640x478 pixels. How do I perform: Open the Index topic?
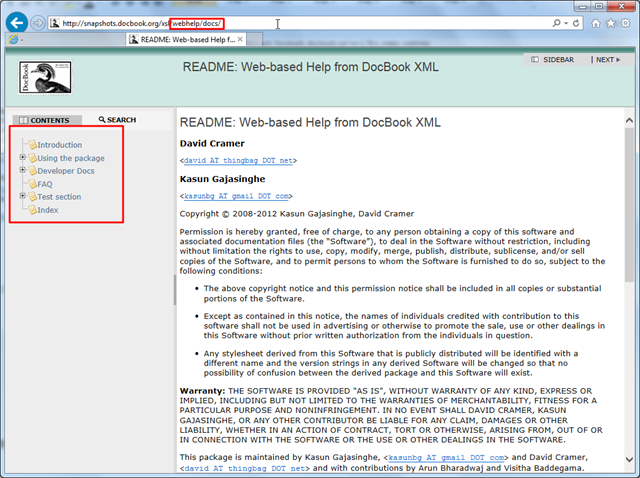48,210
